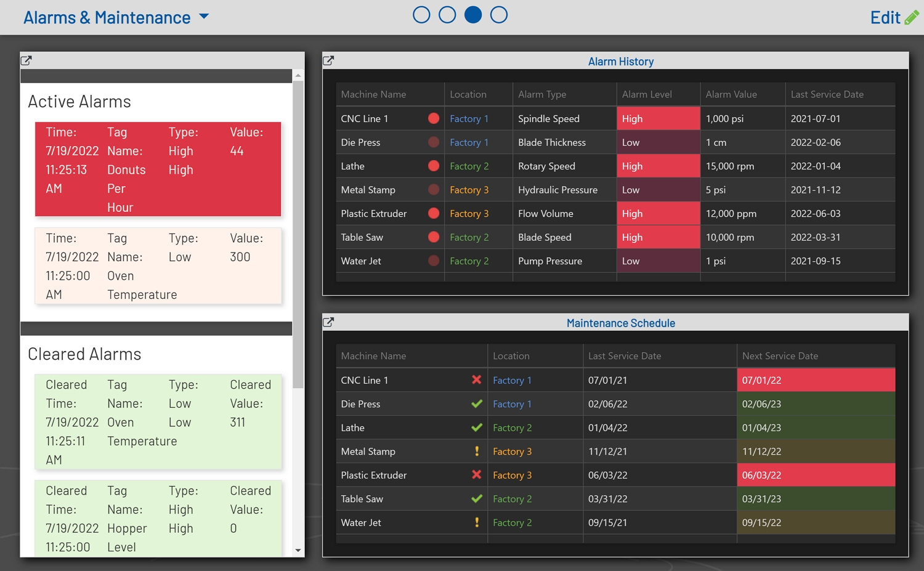Click the green pencil Edit icon
The height and width of the screenshot is (571, 924).
tap(911, 17)
